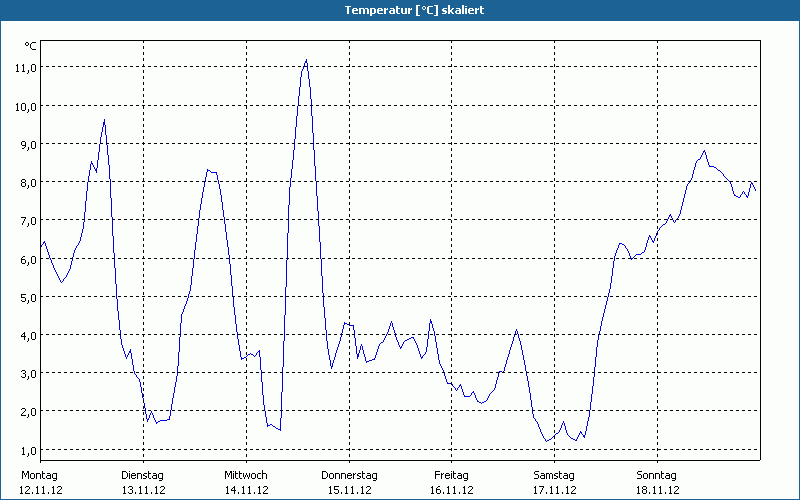Click the Samstag day label
Viewport: 800px width, 500px height.
[x=554, y=476]
